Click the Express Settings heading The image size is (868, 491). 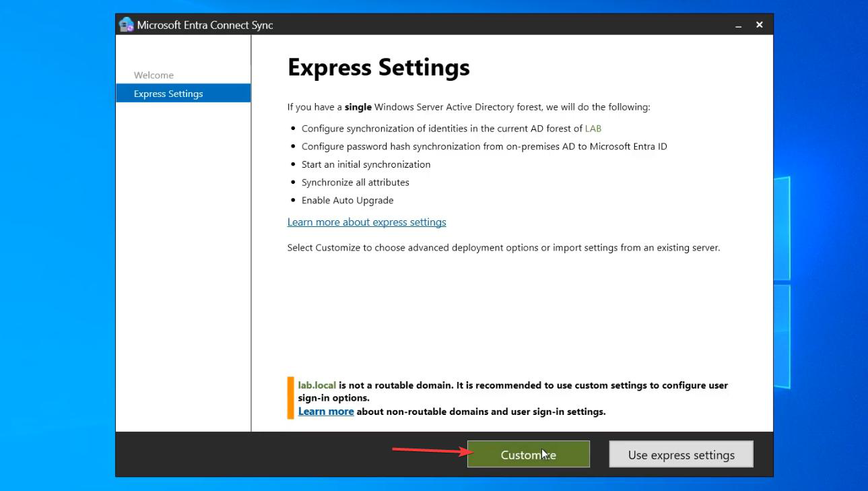(378, 67)
